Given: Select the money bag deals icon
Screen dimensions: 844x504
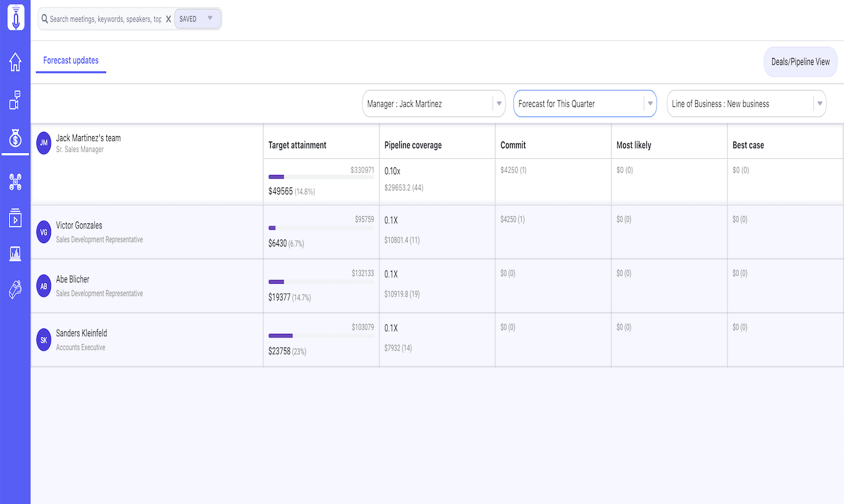Looking at the screenshot, I should (x=16, y=139).
